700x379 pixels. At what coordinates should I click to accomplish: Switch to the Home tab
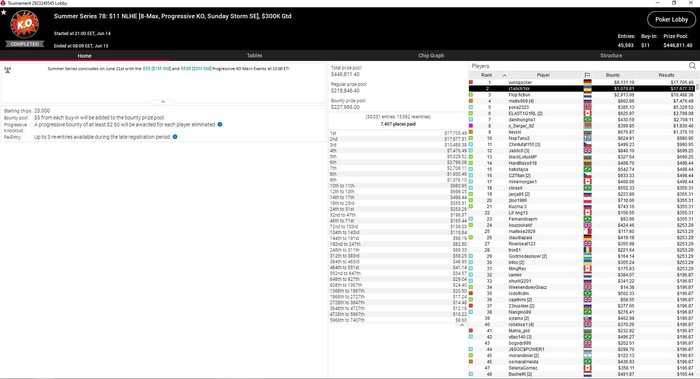[84, 56]
